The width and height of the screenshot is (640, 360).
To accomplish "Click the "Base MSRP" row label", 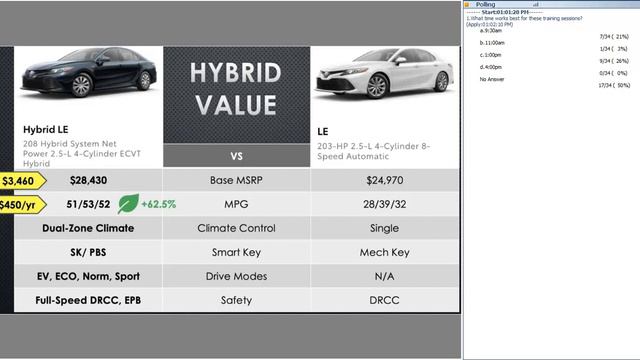I will tap(236, 180).
